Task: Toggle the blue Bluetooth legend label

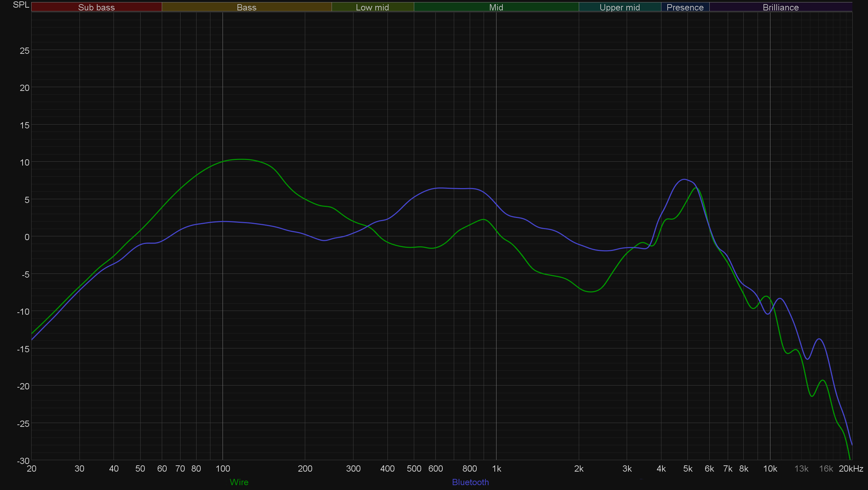Action: [470, 482]
